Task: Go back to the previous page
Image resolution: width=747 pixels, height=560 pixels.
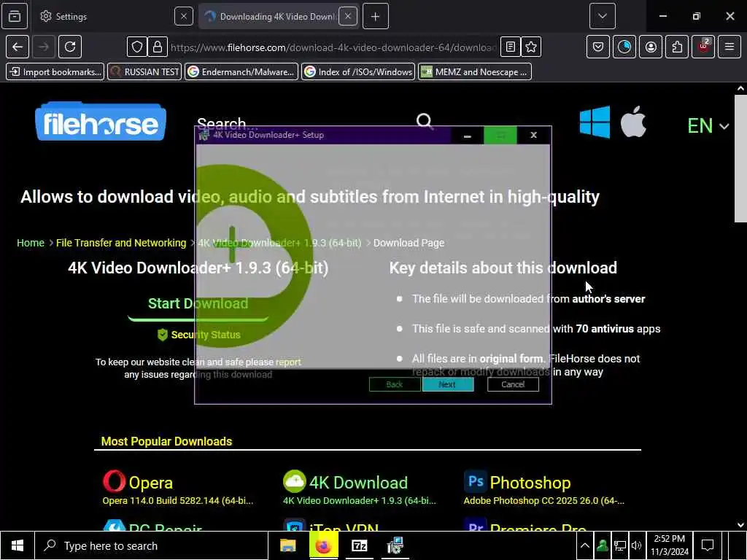Action: 18,47
